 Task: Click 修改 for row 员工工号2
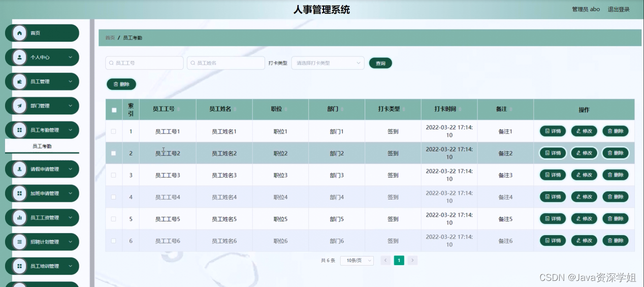coord(584,153)
